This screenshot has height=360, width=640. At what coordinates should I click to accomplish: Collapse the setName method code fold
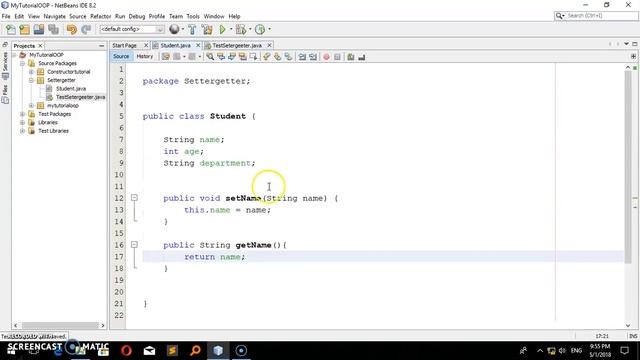click(x=134, y=198)
